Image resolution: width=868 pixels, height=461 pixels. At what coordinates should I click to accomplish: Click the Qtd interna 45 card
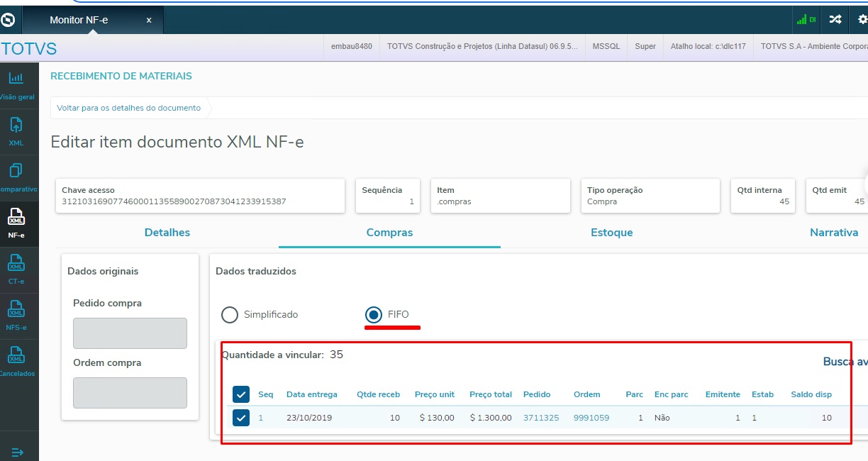click(x=763, y=196)
